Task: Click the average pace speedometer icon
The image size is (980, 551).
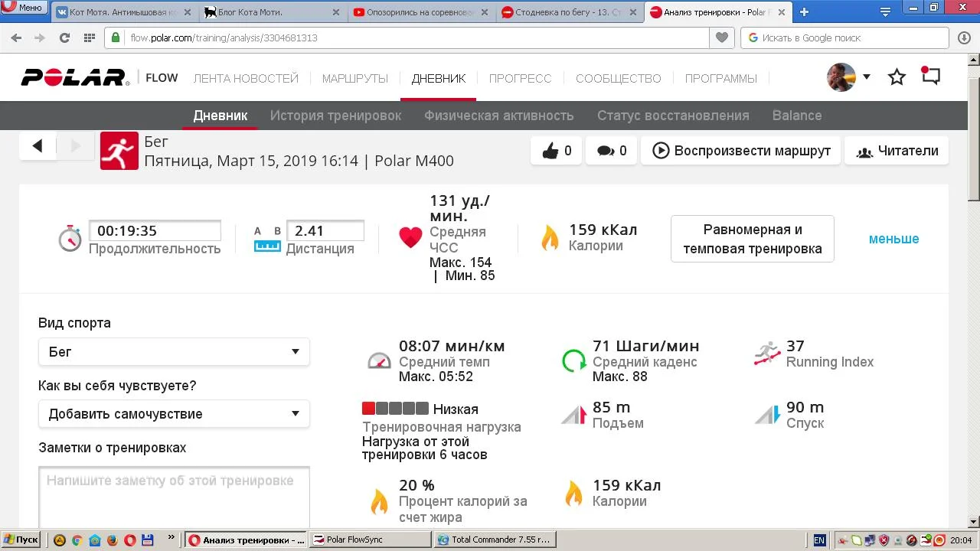Action: [379, 360]
